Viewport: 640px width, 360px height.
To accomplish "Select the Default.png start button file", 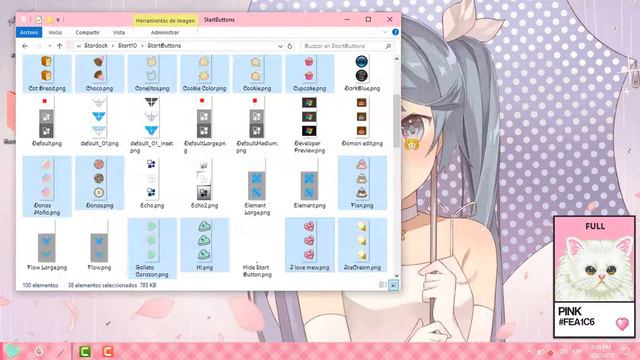I will 47,122.
